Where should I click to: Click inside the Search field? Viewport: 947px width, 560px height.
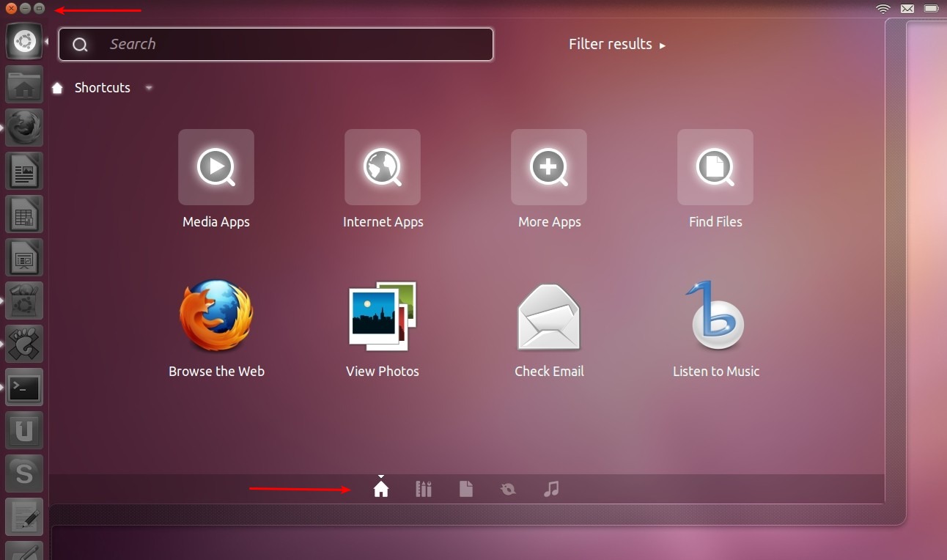[275, 44]
